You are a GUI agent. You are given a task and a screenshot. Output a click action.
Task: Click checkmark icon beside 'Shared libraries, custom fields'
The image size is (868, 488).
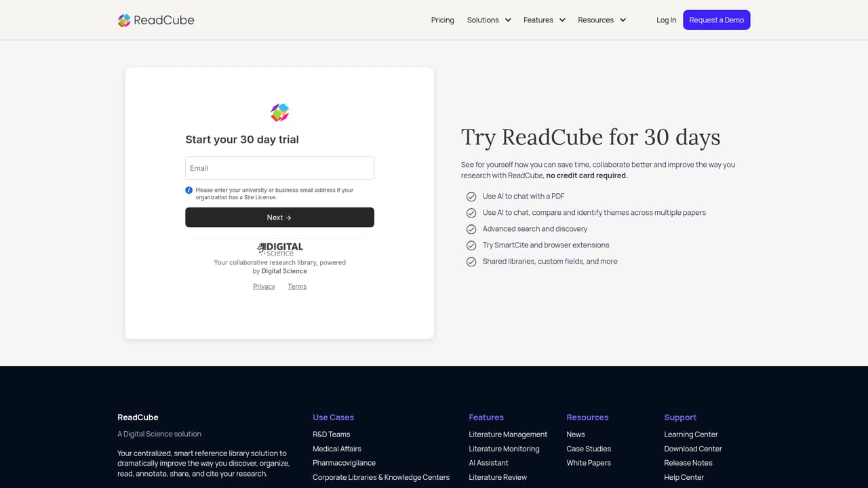click(471, 262)
